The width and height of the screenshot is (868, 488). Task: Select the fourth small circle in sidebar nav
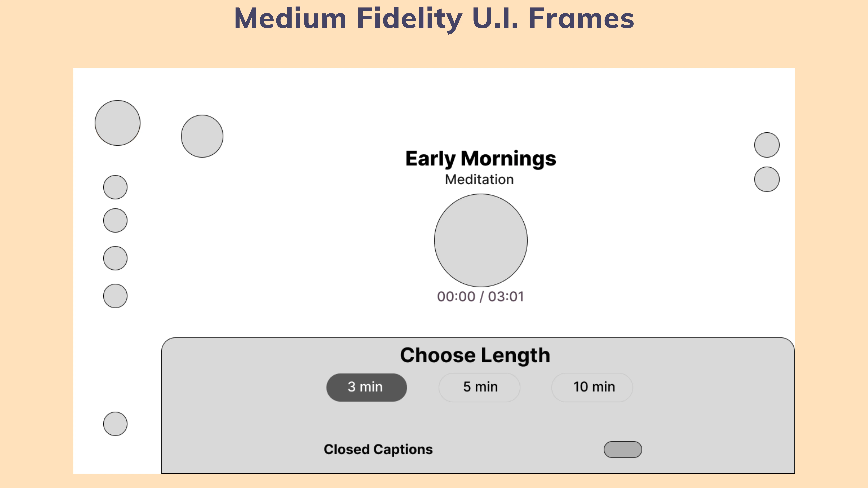[x=115, y=296]
